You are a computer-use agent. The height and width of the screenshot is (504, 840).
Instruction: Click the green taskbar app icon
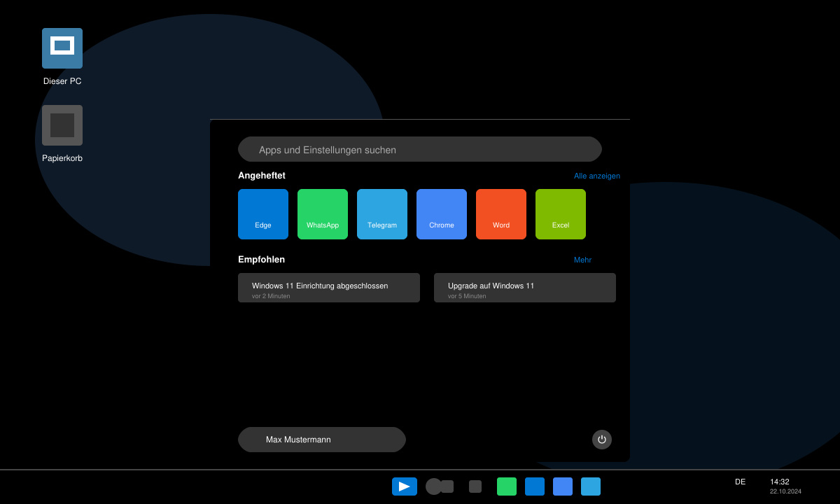click(x=507, y=486)
